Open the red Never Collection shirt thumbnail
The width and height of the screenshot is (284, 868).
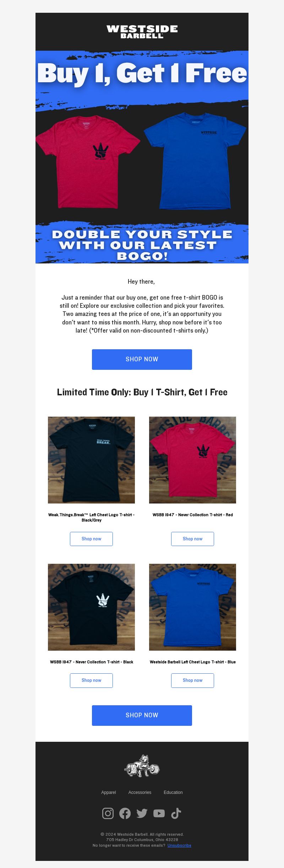pos(192,460)
